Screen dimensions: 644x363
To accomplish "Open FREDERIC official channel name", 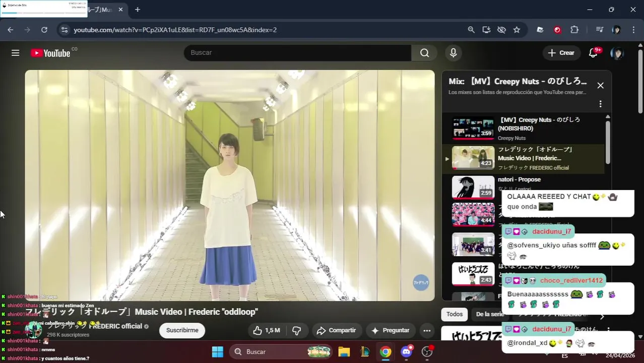I will click(x=95, y=326).
